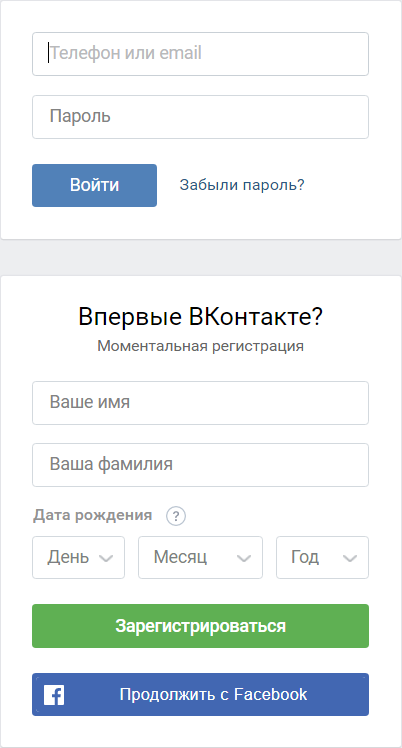Click the birth date help question mark icon
Viewport: 402px width, 748px height.
[176, 516]
